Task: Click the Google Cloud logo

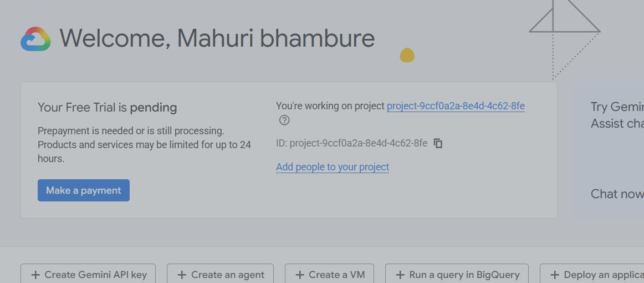Action: 35,39
